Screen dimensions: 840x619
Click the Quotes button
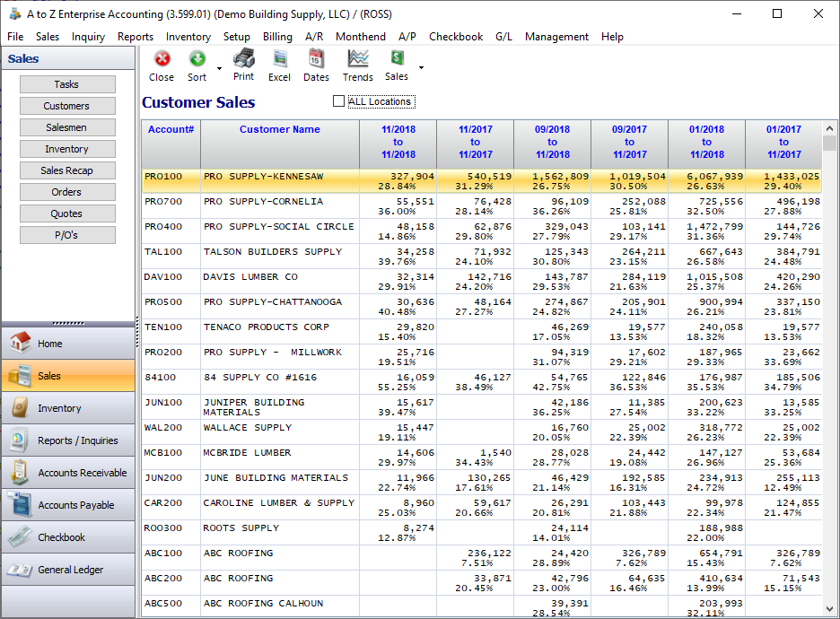67,214
